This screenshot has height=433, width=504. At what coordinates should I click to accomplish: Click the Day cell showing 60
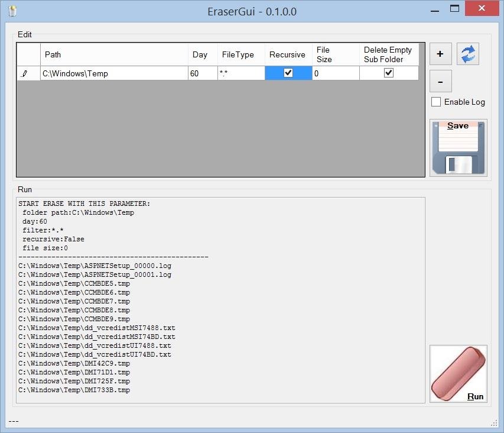pos(201,73)
